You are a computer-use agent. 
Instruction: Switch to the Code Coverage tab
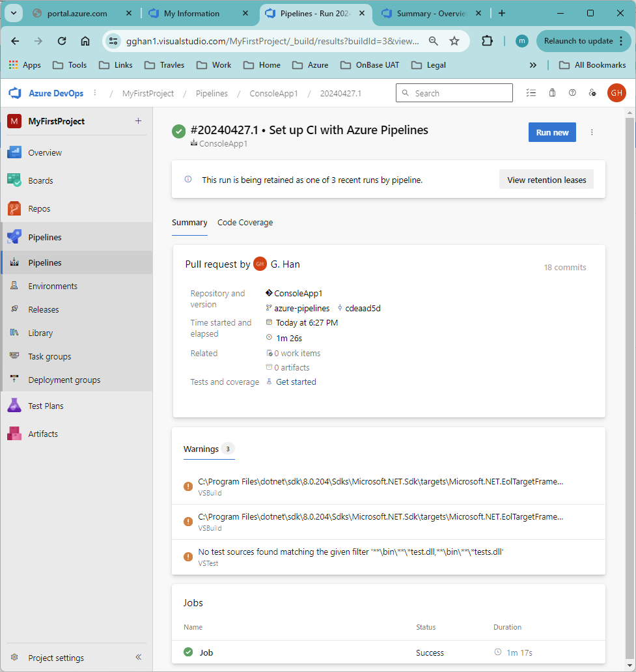(x=245, y=223)
